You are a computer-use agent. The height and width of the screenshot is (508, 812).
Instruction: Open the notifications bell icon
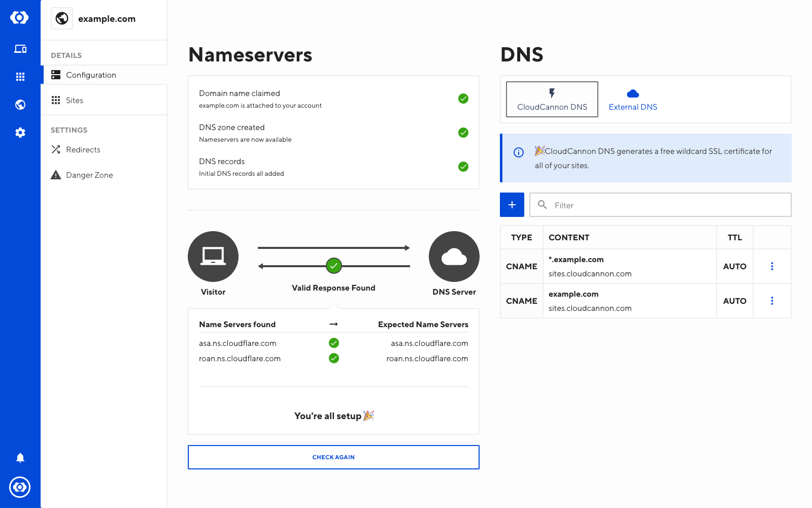[20, 458]
